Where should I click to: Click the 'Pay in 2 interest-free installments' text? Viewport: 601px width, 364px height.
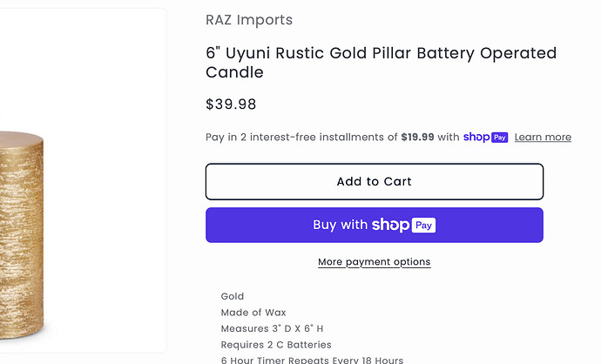(301, 138)
